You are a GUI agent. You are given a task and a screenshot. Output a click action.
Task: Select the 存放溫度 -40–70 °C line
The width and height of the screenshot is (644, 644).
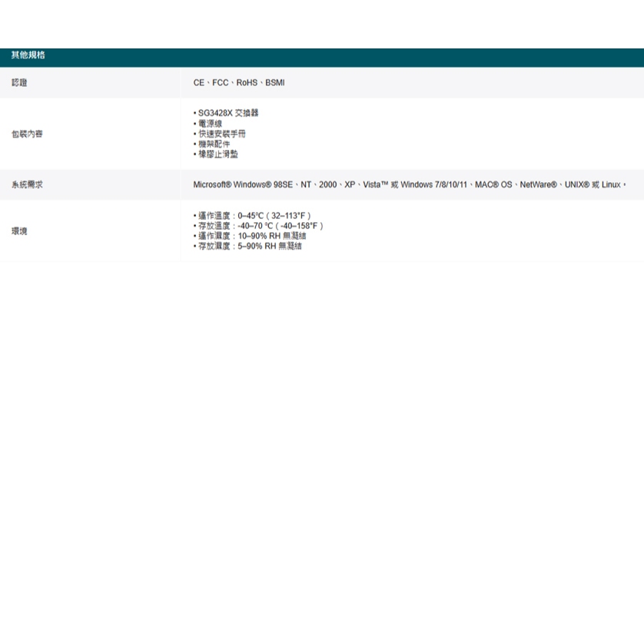[260, 226]
